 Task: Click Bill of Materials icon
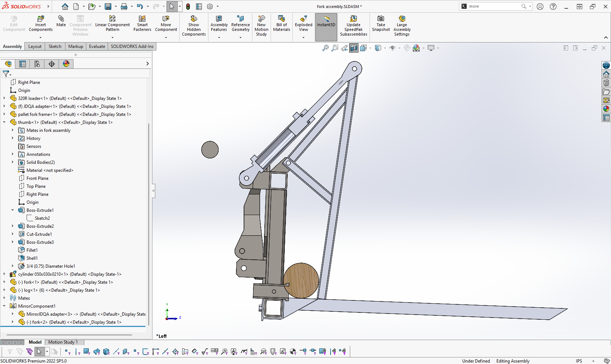[281, 19]
